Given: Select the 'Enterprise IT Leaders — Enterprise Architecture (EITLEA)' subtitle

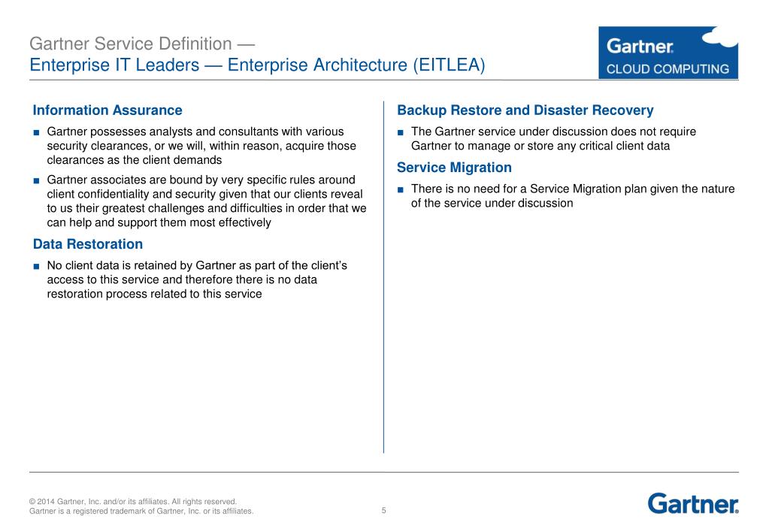Looking at the screenshot, I should [257, 65].
